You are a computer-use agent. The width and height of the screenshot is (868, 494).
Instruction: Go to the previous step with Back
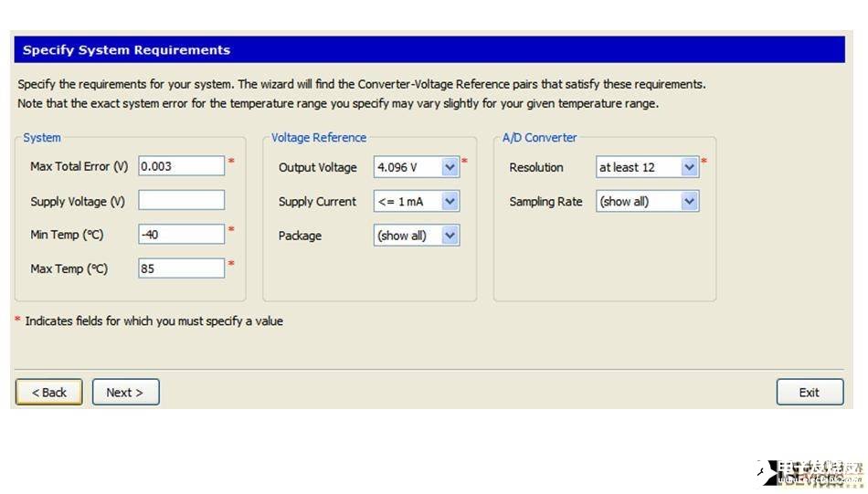(x=49, y=393)
